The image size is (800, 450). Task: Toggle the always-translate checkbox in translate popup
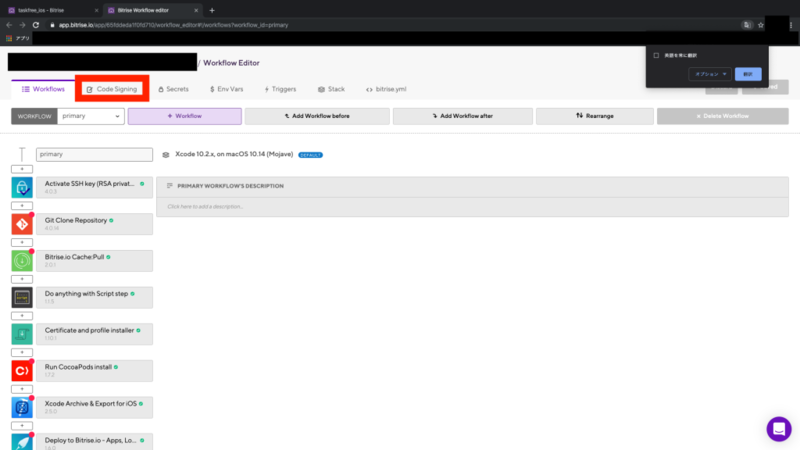pyautogui.click(x=656, y=55)
